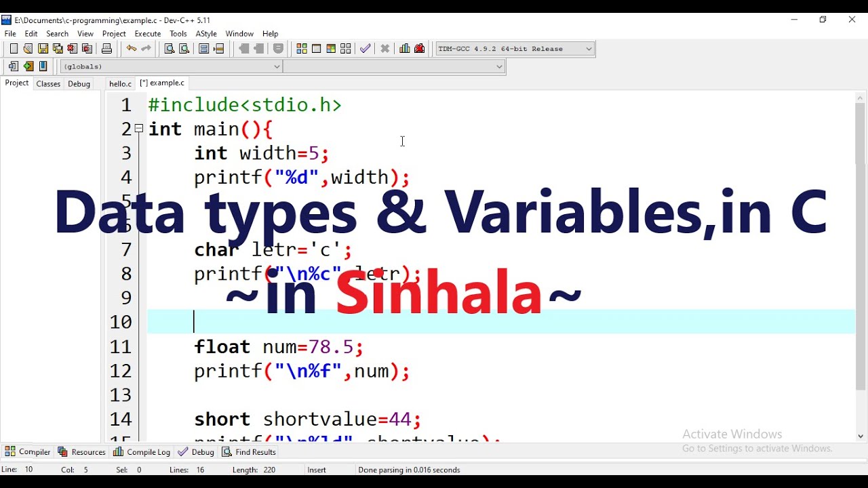Click line number 1 in gutter

126,105
